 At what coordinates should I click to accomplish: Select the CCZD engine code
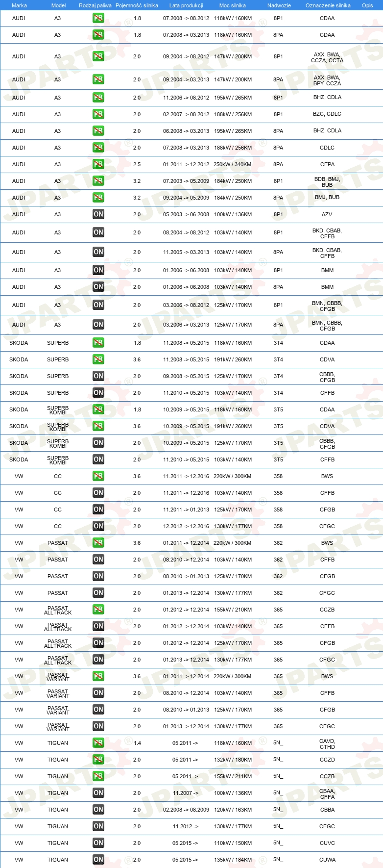[327, 760]
